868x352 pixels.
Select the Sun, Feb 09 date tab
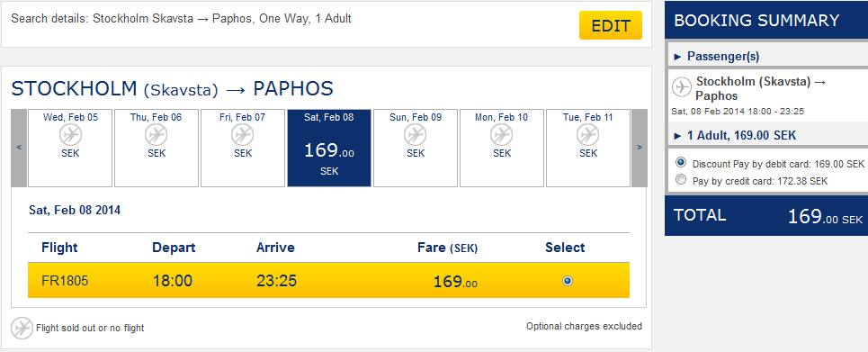coord(416,148)
